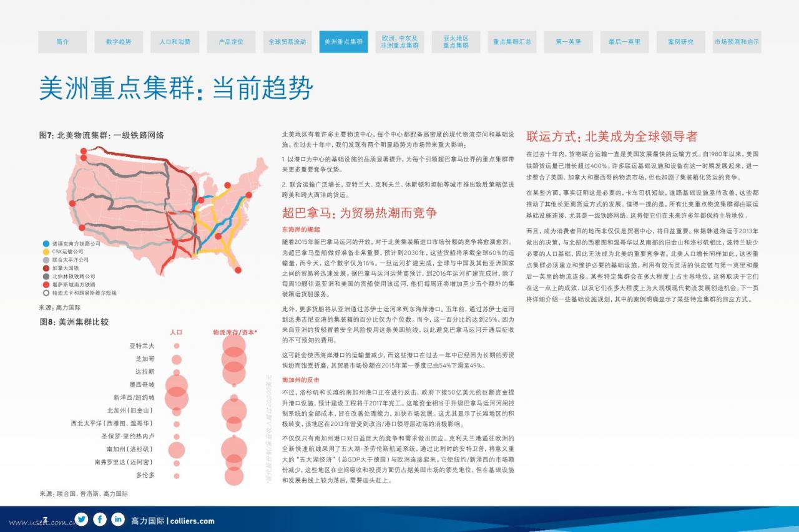Click the source line 来源: 联合国、普洛斯、高力国际
Image resolution: width=799 pixels, height=532 pixels.
(84, 493)
